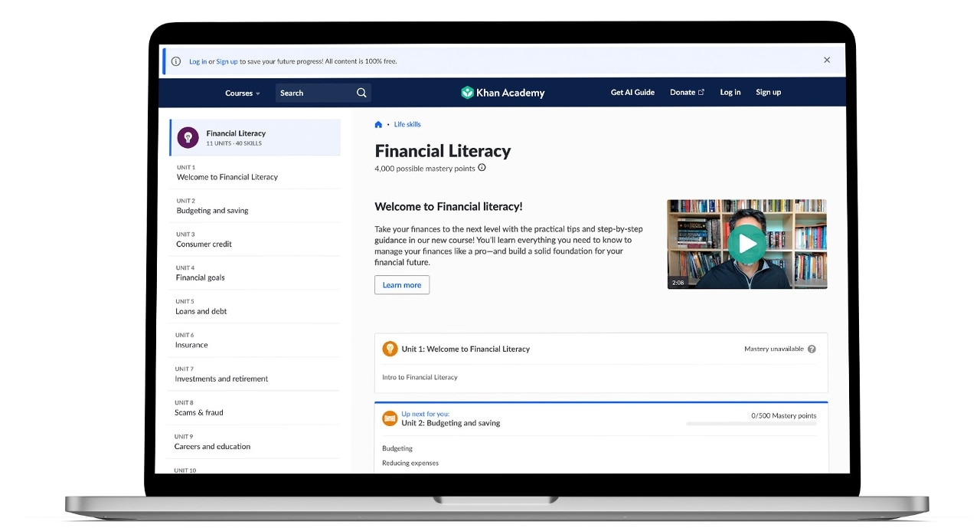Click the Learn more button

click(401, 284)
